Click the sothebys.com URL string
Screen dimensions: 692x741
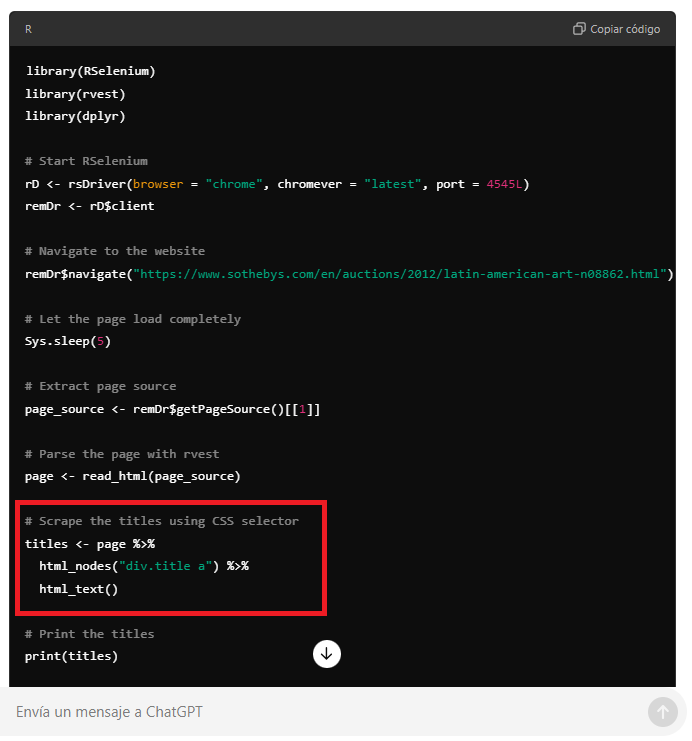402,274
